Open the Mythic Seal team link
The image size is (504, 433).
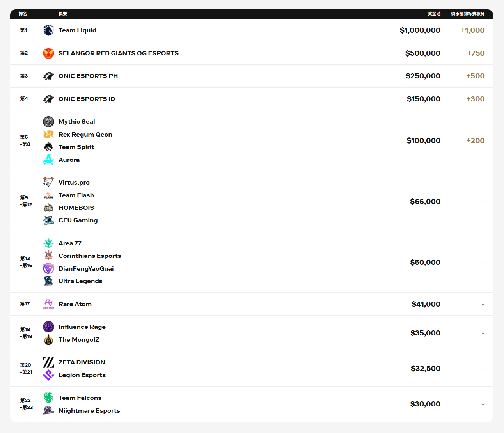click(x=77, y=122)
